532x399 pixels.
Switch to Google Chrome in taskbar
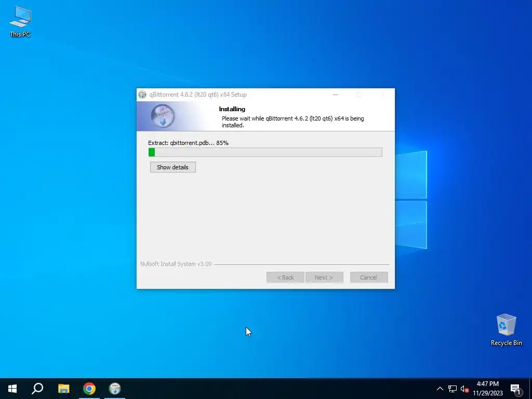[x=89, y=389]
